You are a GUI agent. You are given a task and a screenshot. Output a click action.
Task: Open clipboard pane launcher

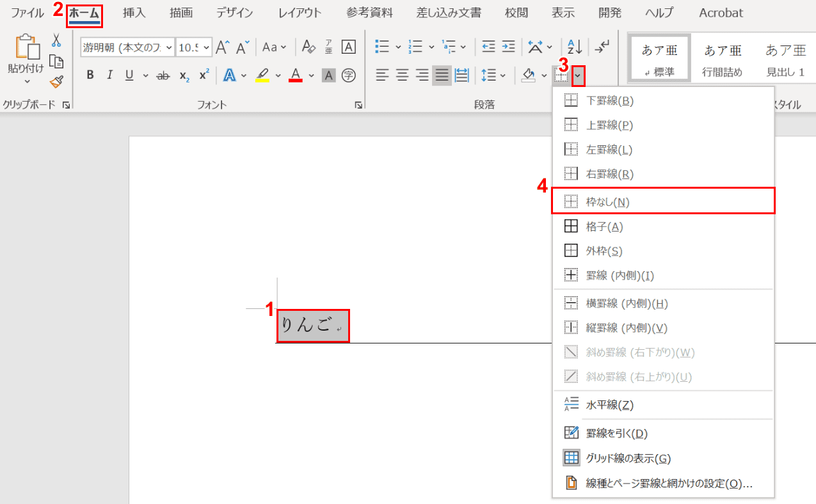click(66, 105)
